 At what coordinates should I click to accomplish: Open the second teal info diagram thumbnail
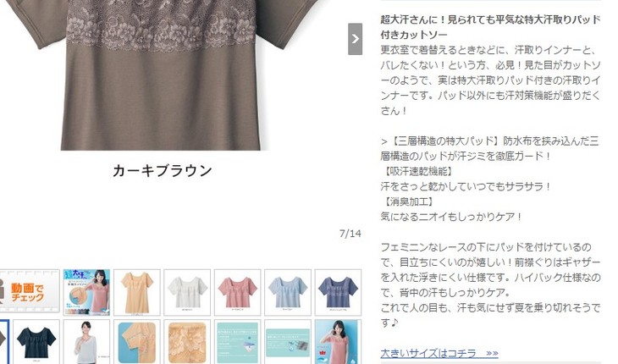pos(288,342)
